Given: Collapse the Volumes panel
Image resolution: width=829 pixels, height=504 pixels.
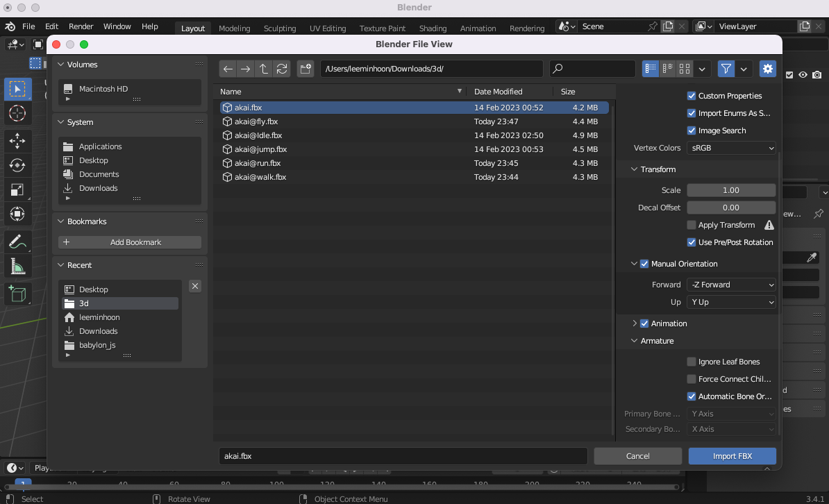Looking at the screenshot, I should coord(61,65).
